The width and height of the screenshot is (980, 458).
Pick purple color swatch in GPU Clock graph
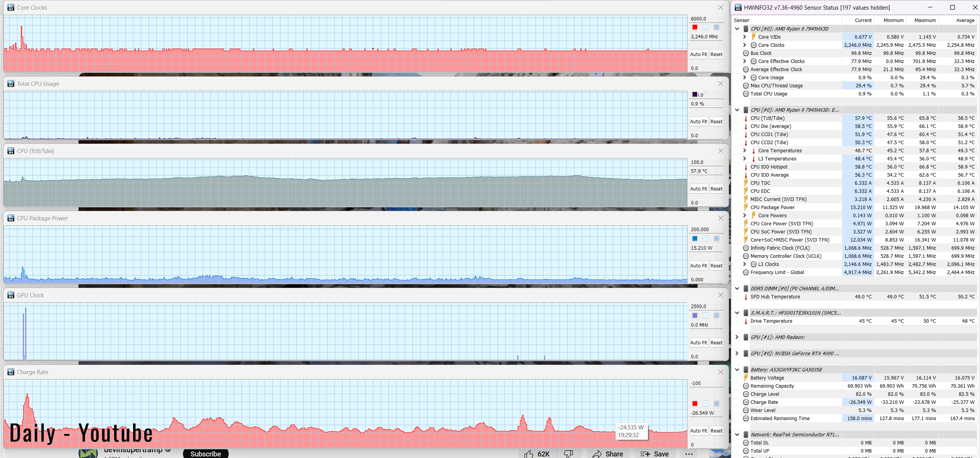click(x=695, y=315)
